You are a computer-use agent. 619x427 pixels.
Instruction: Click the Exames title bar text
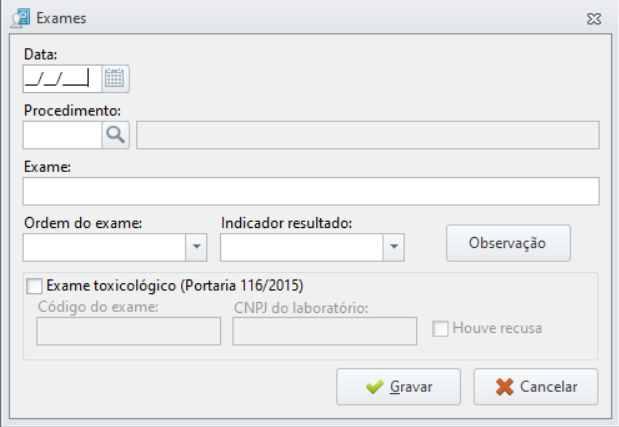[x=61, y=18]
